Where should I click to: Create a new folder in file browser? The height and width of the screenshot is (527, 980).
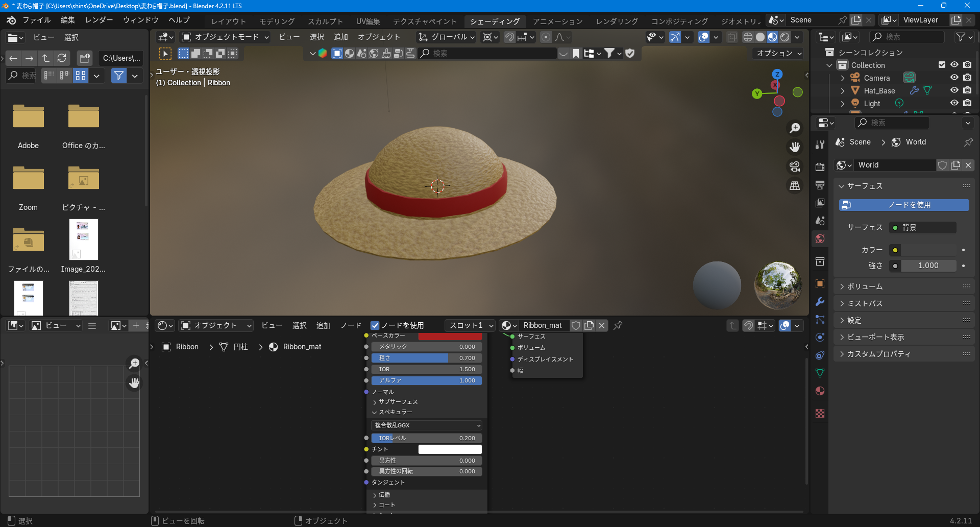[x=85, y=58]
